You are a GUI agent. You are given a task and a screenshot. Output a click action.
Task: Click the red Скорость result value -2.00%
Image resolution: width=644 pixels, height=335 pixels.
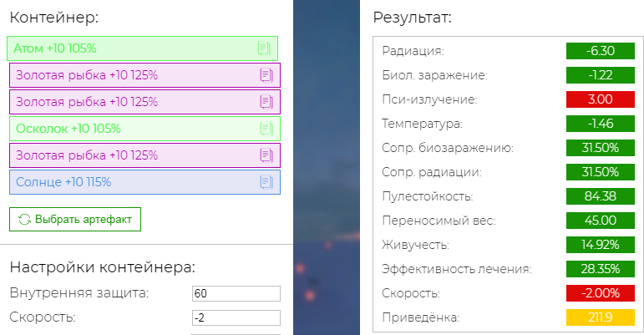(601, 293)
